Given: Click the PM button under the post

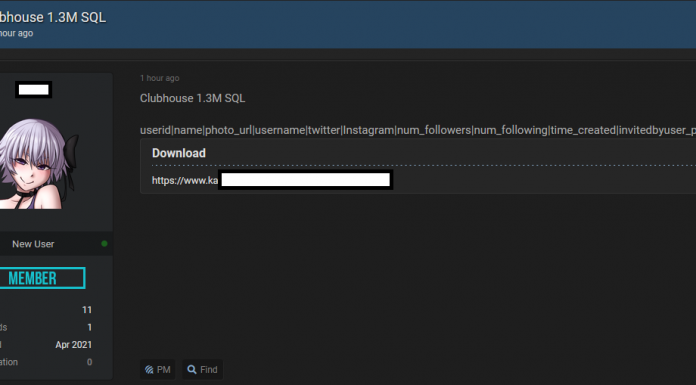Looking at the screenshot, I should pyautogui.click(x=158, y=369).
